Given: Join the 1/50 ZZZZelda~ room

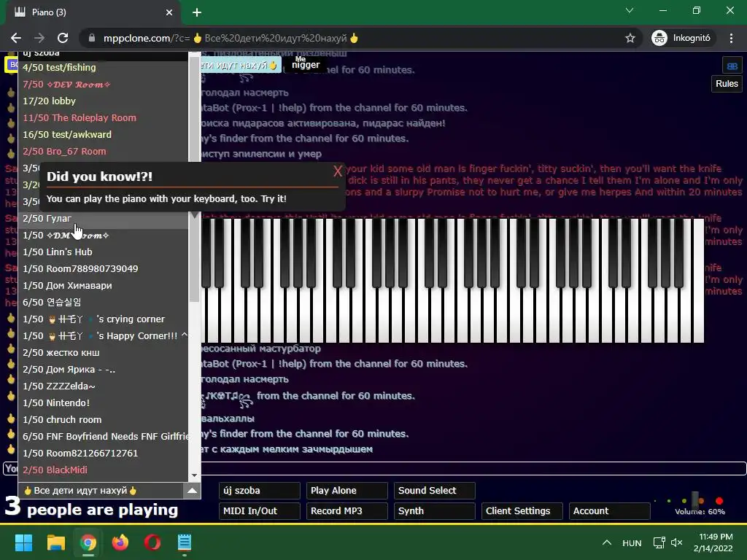Looking at the screenshot, I should (x=104, y=386).
